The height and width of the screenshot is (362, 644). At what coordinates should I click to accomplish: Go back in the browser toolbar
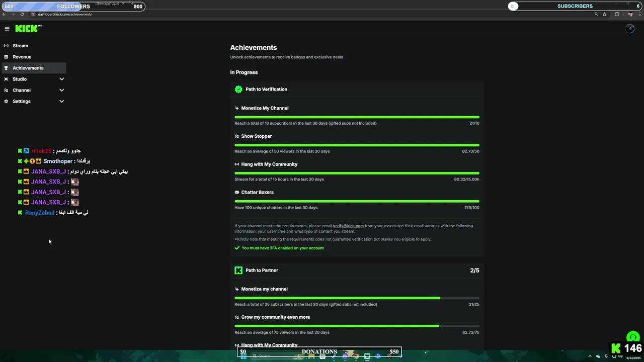coord(4,14)
